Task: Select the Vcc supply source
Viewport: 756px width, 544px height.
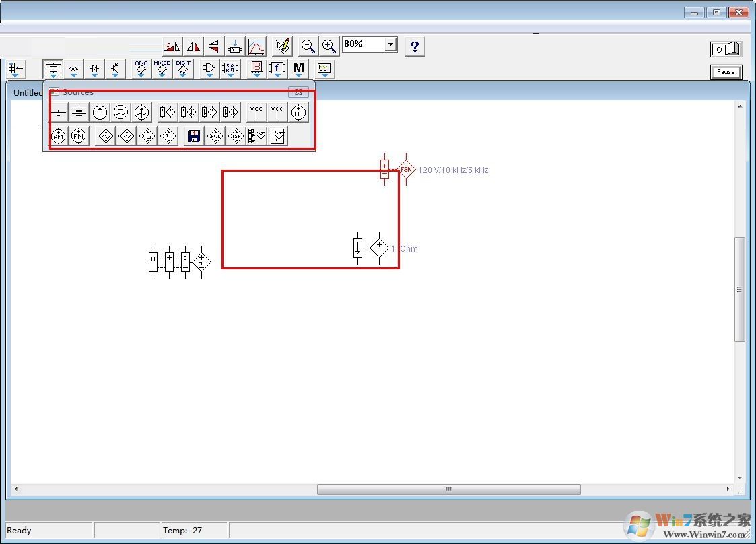Action: 256,110
